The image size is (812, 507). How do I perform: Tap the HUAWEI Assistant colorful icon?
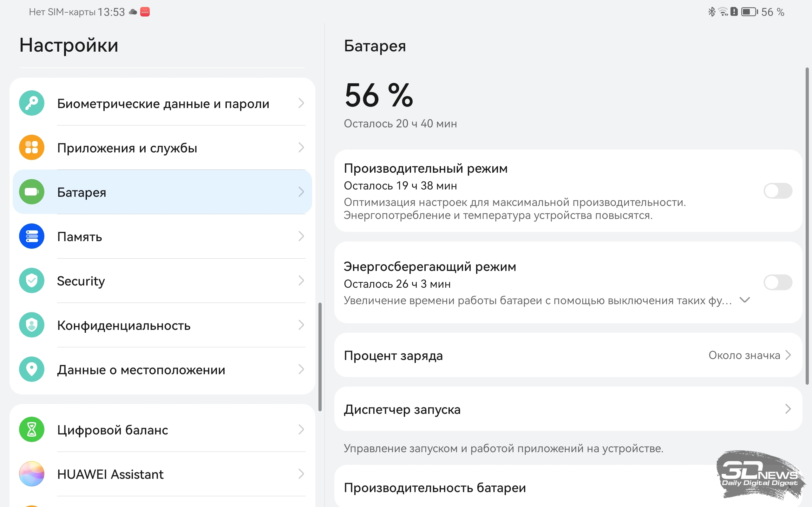pos(31,474)
